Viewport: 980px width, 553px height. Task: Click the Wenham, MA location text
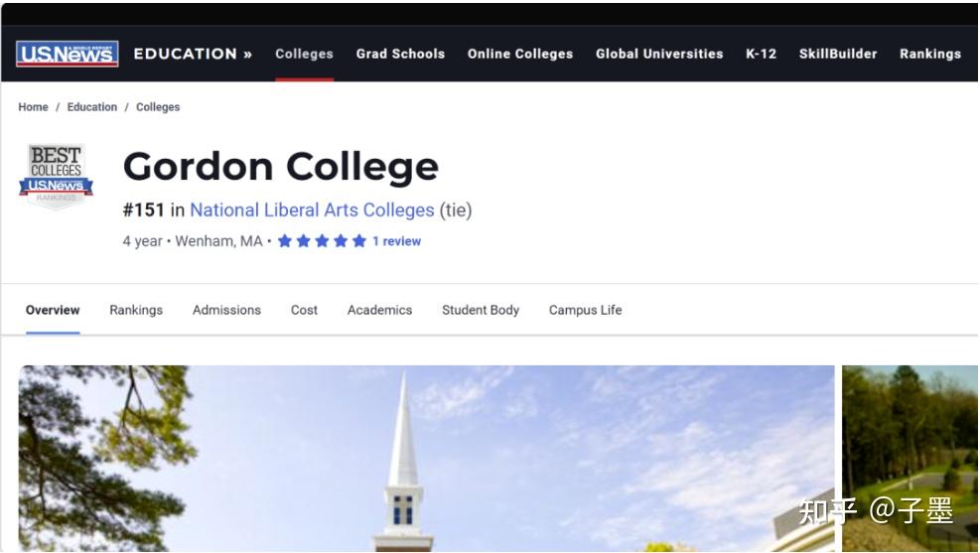(218, 241)
